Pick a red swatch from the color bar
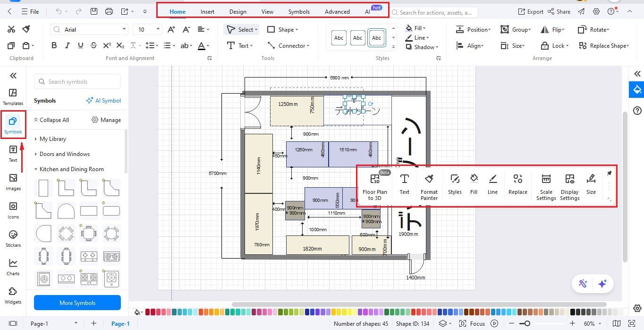This screenshot has height=330, width=644. pyautogui.click(x=147, y=313)
